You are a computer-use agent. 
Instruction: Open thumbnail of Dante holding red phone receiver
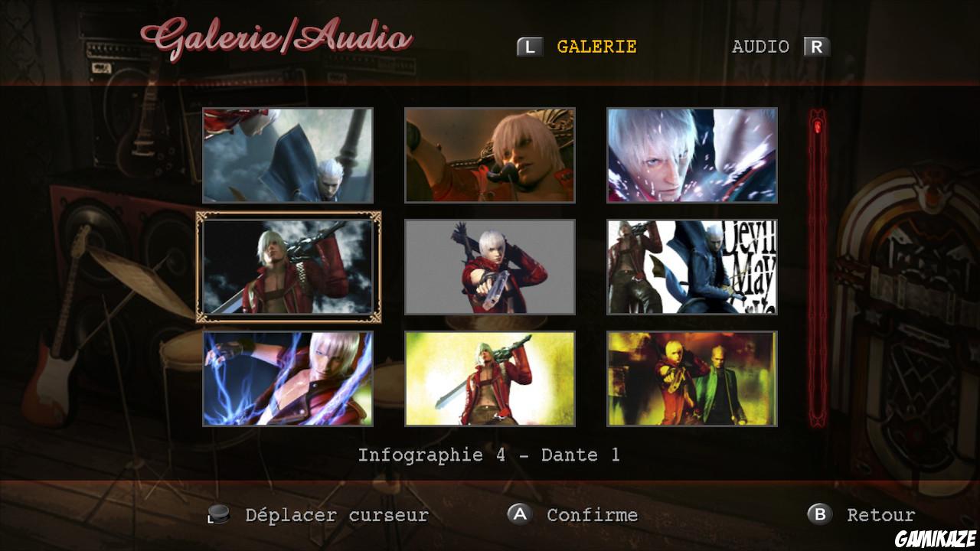pos(490,155)
